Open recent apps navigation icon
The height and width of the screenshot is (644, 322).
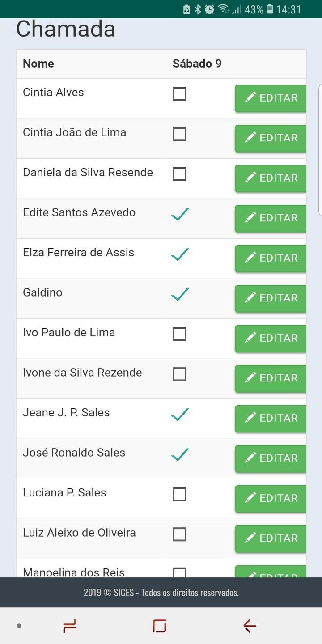[x=70, y=626]
